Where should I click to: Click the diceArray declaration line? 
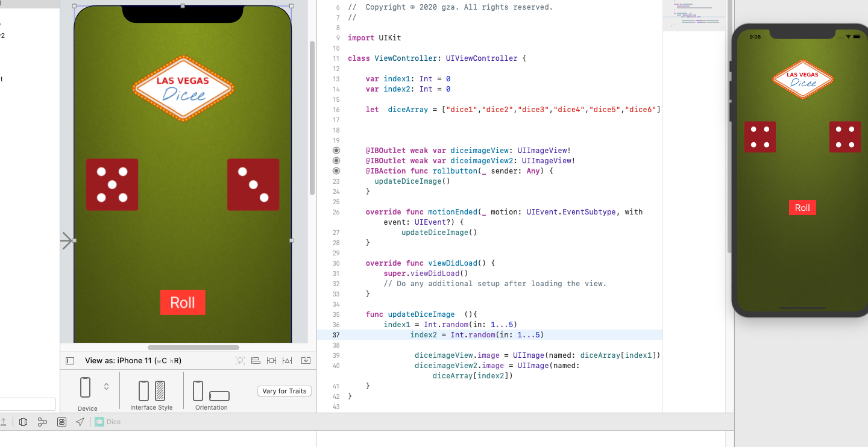[x=513, y=110]
